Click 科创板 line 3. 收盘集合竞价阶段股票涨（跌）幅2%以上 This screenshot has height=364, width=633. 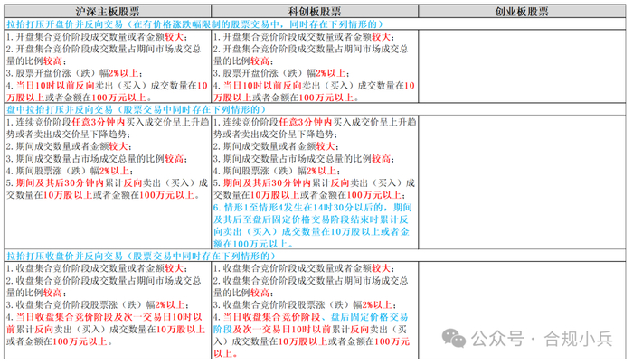[305, 305]
